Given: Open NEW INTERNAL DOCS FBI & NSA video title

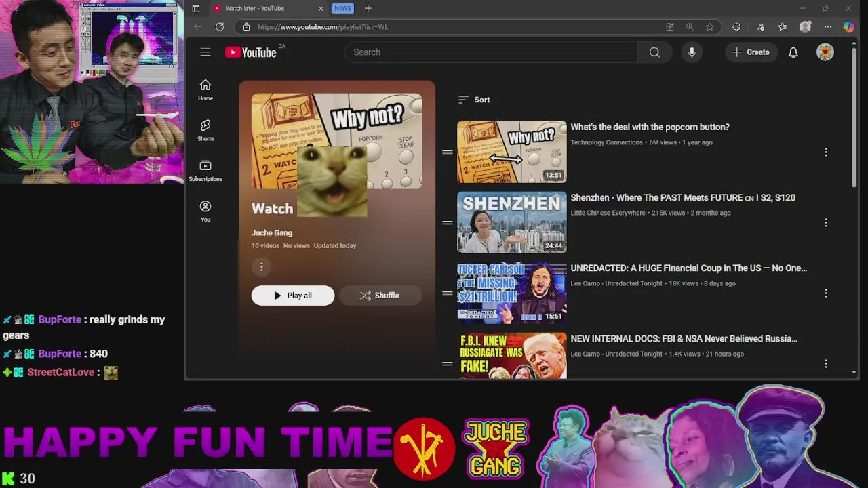Looking at the screenshot, I should [684, 339].
